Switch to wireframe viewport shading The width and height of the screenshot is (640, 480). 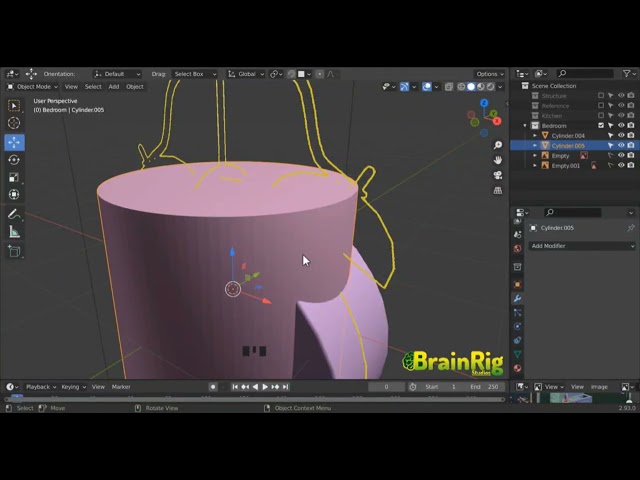pos(461,87)
